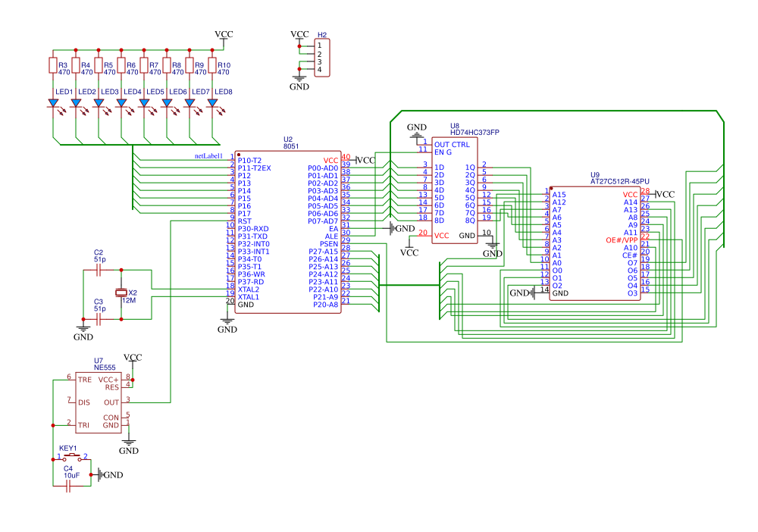The width and height of the screenshot is (758, 532).
Task: Select the RST pin label on 8051
Action: [x=245, y=221]
